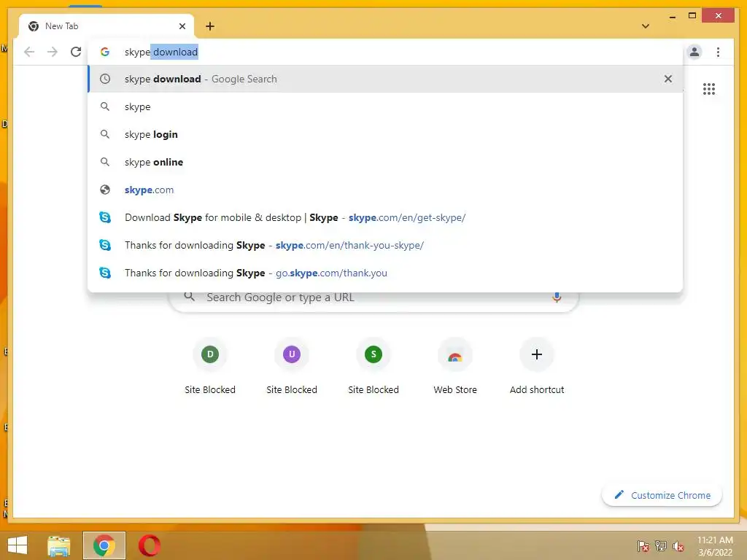Image resolution: width=747 pixels, height=560 pixels.
Task: Open the Chrome three-dot menu
Action: [718, 52]
